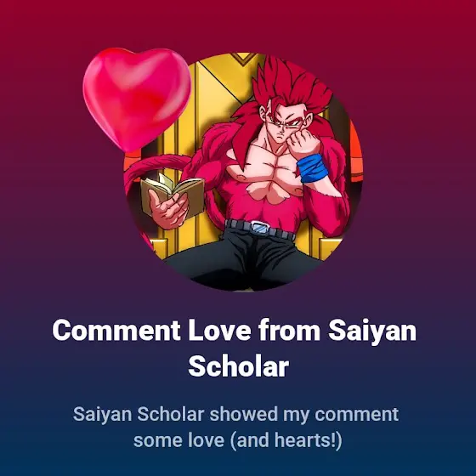476x476 pixels.
Task: Click "Scholar" on the heading's second line
Action: pyautogui.click(x=238, y=366)
